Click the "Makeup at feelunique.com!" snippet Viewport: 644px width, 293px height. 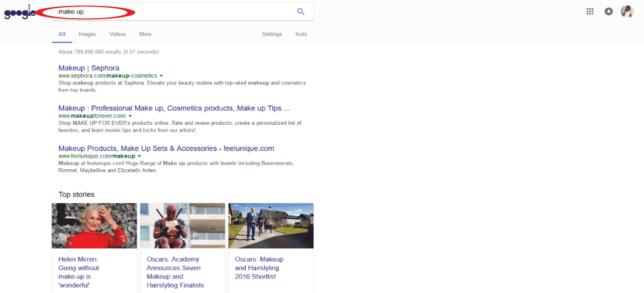(177, 167)
